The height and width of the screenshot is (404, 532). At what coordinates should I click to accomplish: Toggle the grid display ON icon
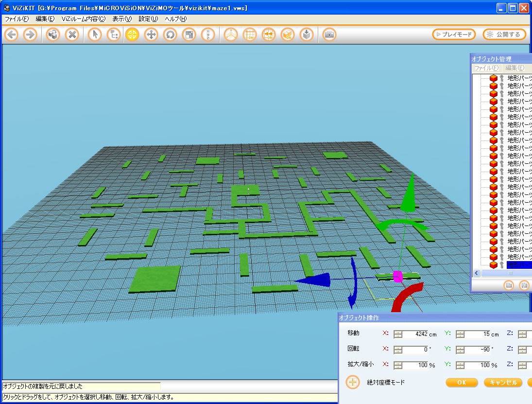(250, 35)
